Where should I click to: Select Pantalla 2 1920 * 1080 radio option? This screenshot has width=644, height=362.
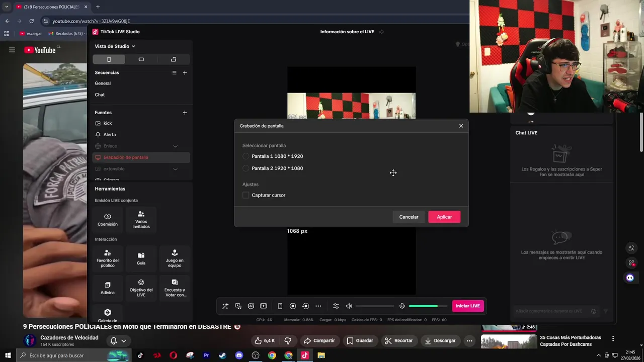click(246, 168)
